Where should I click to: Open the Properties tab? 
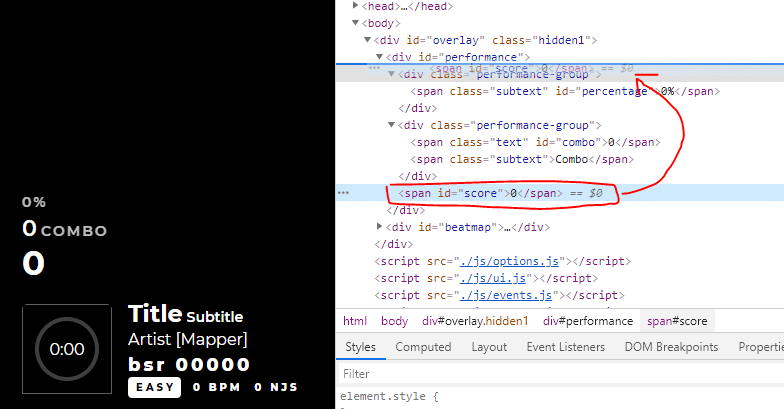(x=761, y=347)
